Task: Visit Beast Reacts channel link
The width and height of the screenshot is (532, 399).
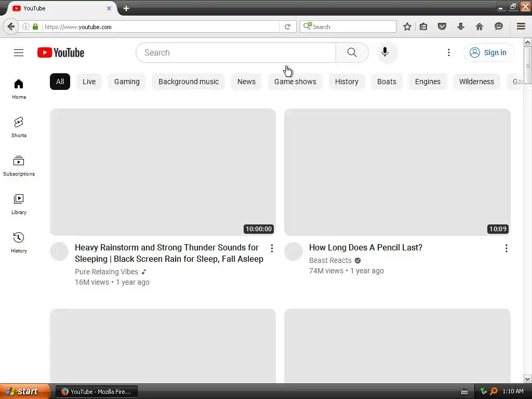Action: 330,260
